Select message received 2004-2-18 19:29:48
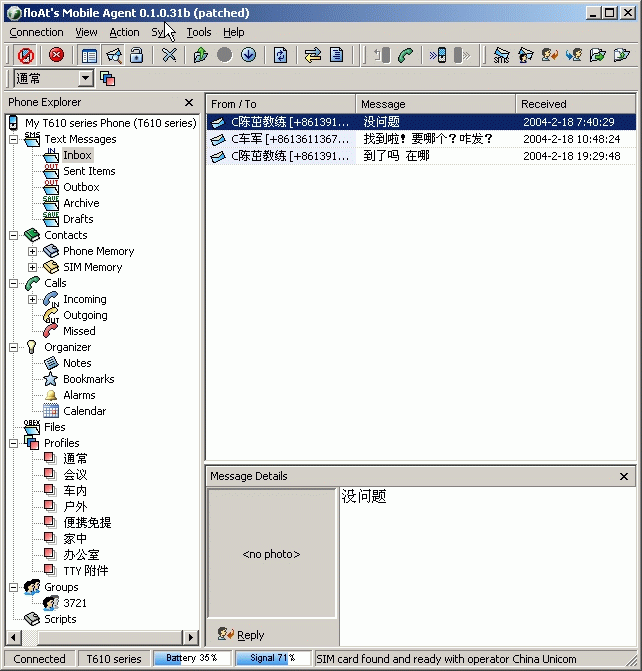The width and height of the screenshot is (642, 671). coord(421,156)
